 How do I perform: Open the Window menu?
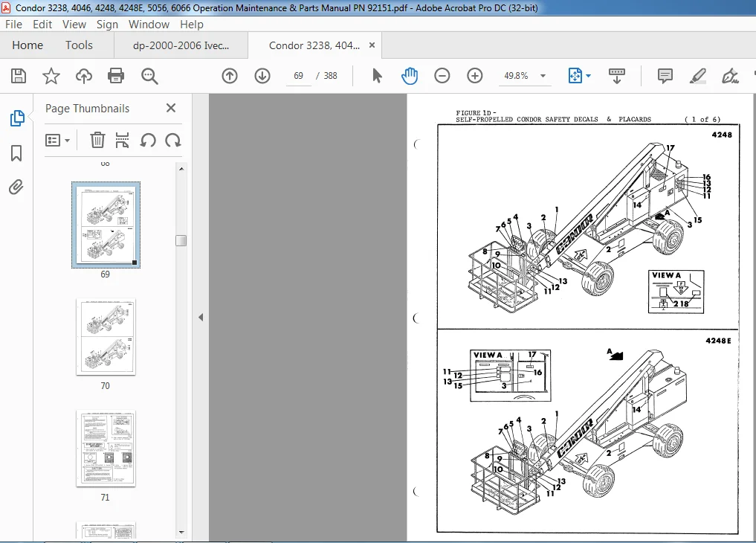click(x=149, y=24)
